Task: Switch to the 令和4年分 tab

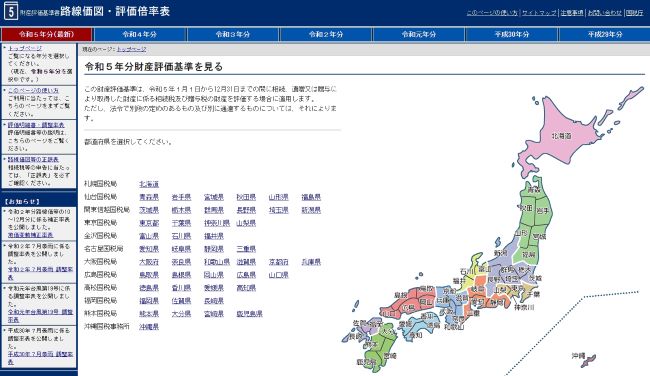Action: 140,34
